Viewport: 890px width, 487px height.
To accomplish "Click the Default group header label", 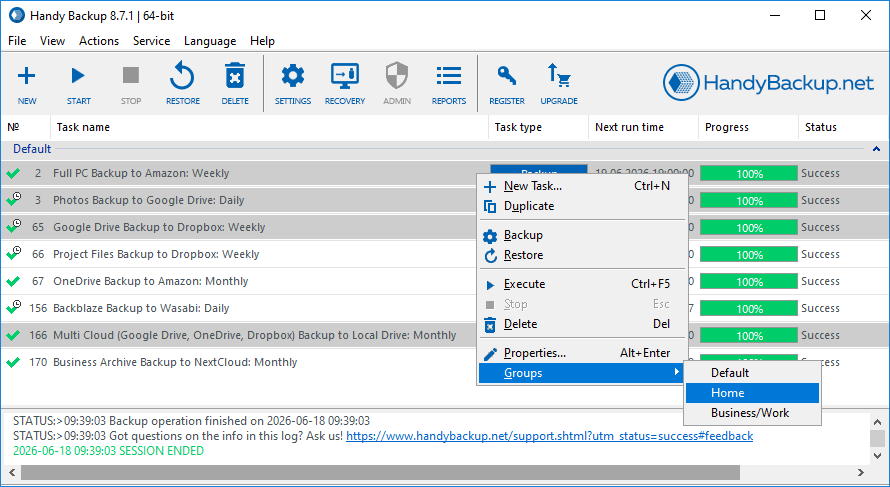I will coord(32,149).
